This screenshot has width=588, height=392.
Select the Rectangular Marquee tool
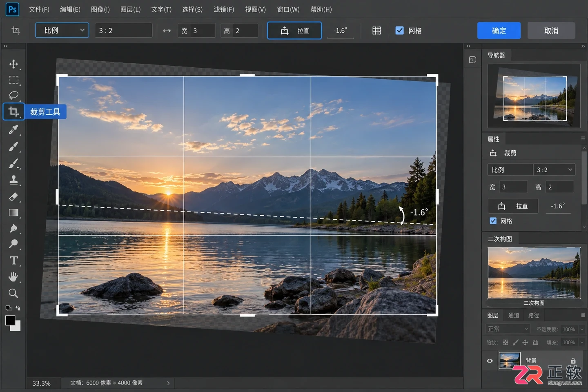[13, 80]
